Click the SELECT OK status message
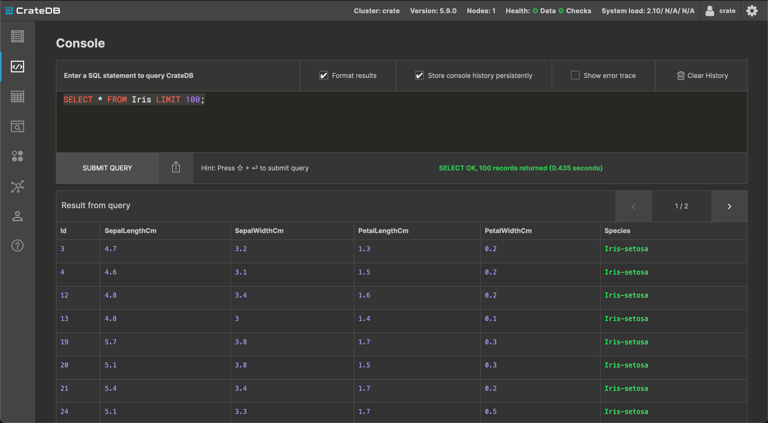The image size is (768, 423). (520, 168)
